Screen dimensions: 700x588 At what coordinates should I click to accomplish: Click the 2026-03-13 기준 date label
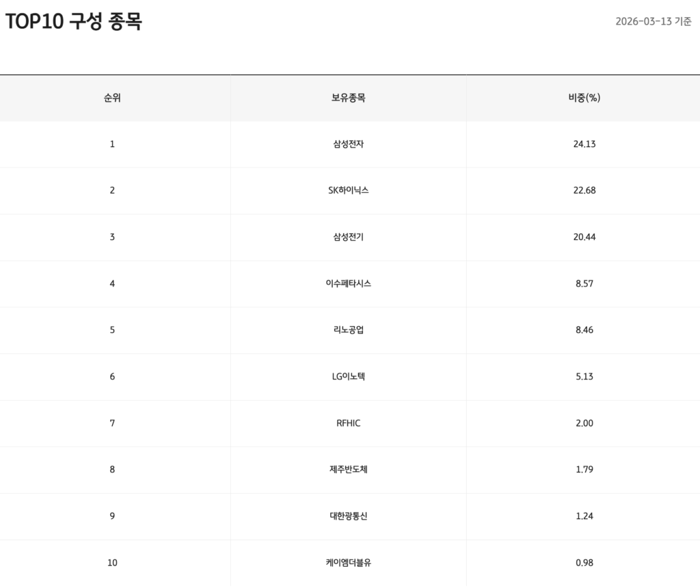click(x=653, y=21)
